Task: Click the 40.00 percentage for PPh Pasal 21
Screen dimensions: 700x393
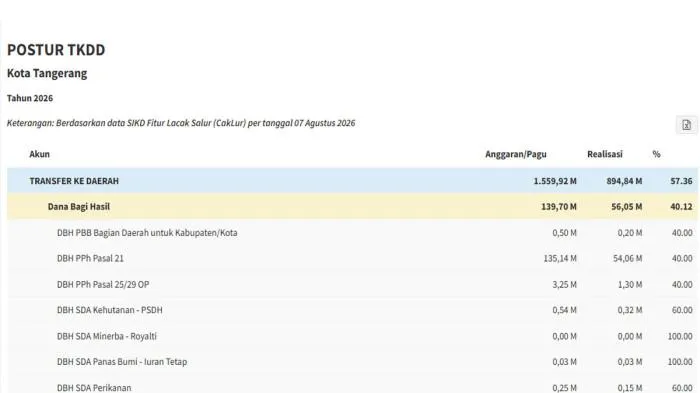Action: click(x=682, y=259)
